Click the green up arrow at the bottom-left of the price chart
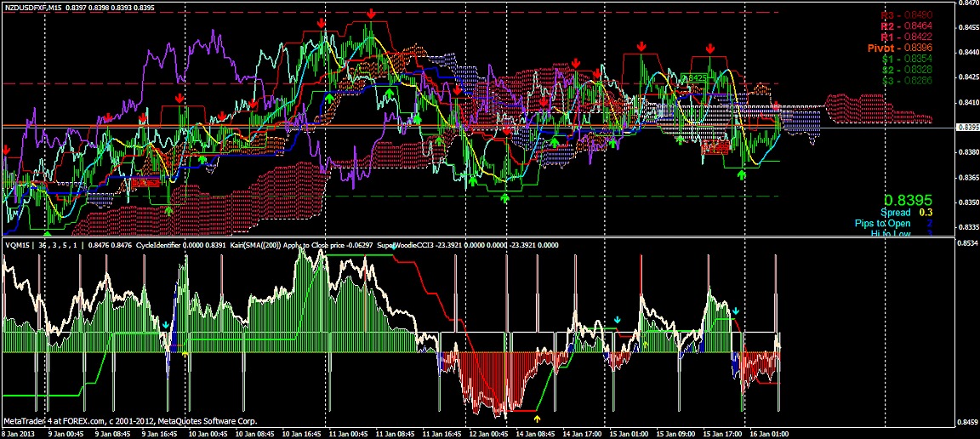Image resolution: width=980 pixels, height=439 pixels. [48, 231]
